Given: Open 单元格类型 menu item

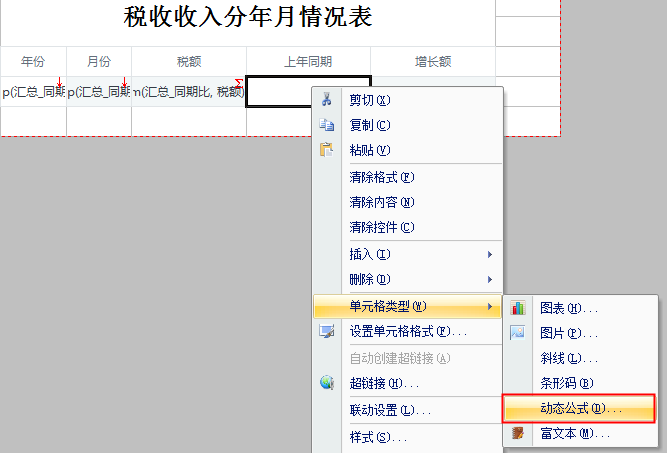Looking at the screenshot, I should (408, 306).
